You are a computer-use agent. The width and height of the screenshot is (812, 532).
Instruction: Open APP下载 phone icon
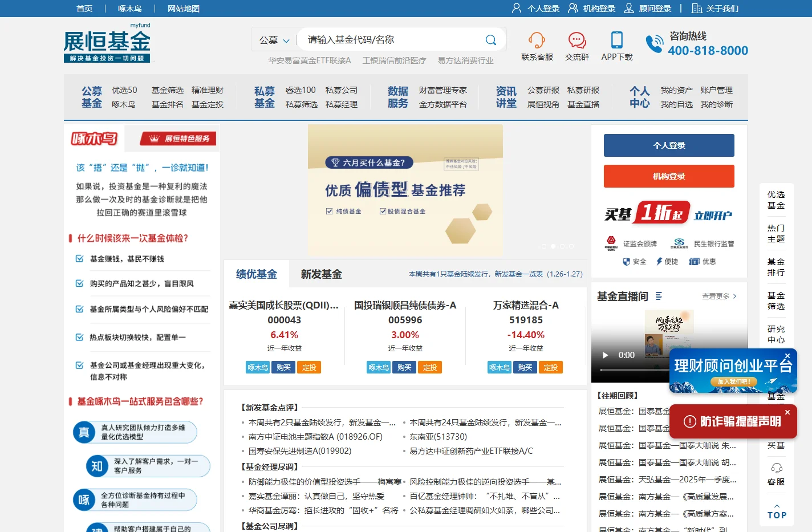(x=616, y=40)
